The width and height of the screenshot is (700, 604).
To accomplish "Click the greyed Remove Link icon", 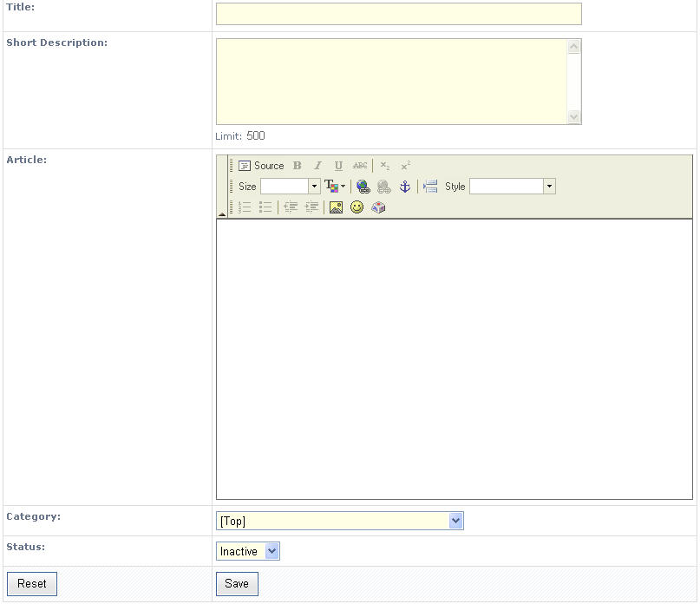I will [x=384, y=187].
